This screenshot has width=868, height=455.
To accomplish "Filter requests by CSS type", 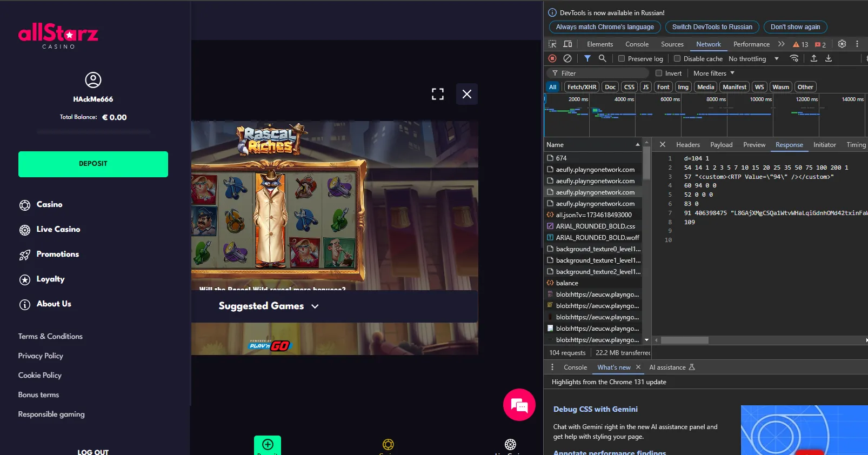I will (x=629, y=87).
